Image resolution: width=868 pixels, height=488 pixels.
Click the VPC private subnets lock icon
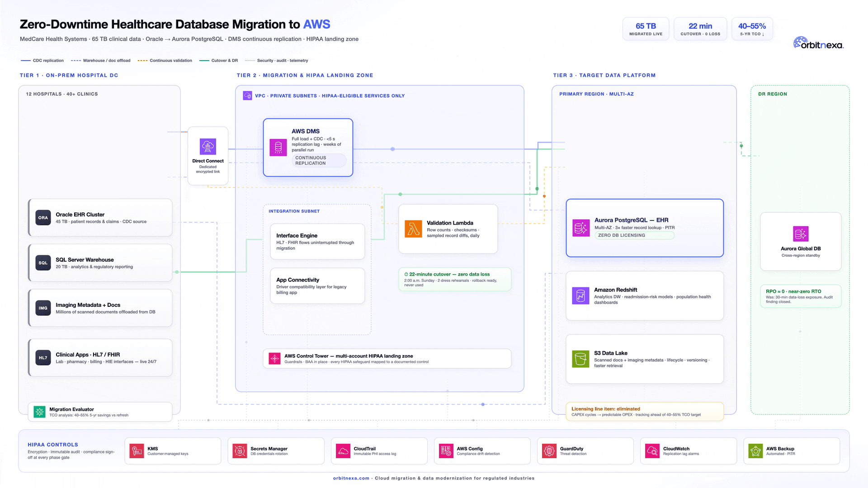(247, 95)
